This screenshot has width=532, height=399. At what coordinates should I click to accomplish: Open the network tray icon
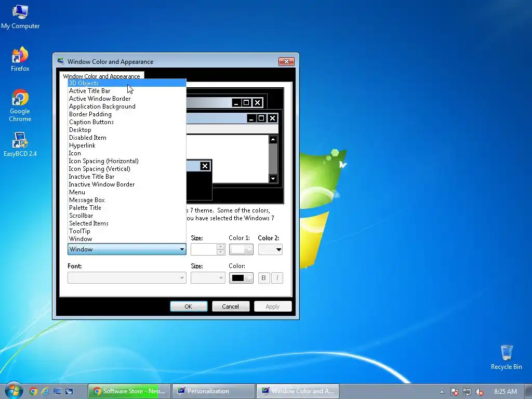pos(467,392)
